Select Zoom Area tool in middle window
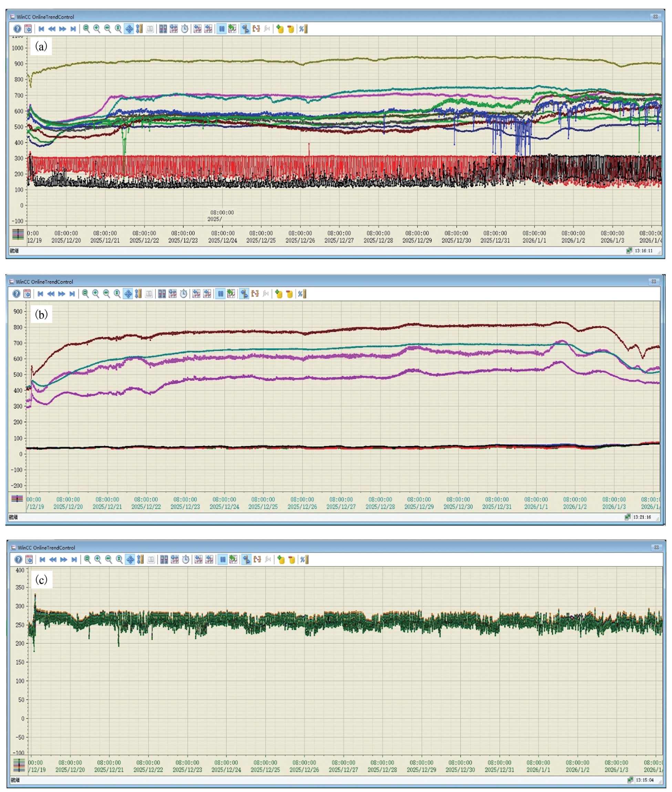The height and width of the screenshot is (792, 672). 86,294
